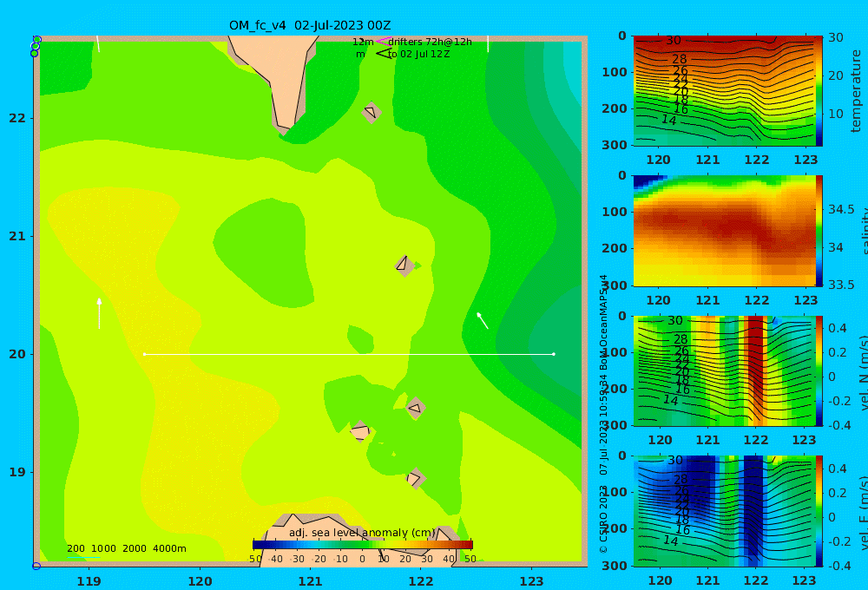Screen dimensions: 868x590
Task: Open the eastward velocity section panel
Action: (x=724, y=511)
